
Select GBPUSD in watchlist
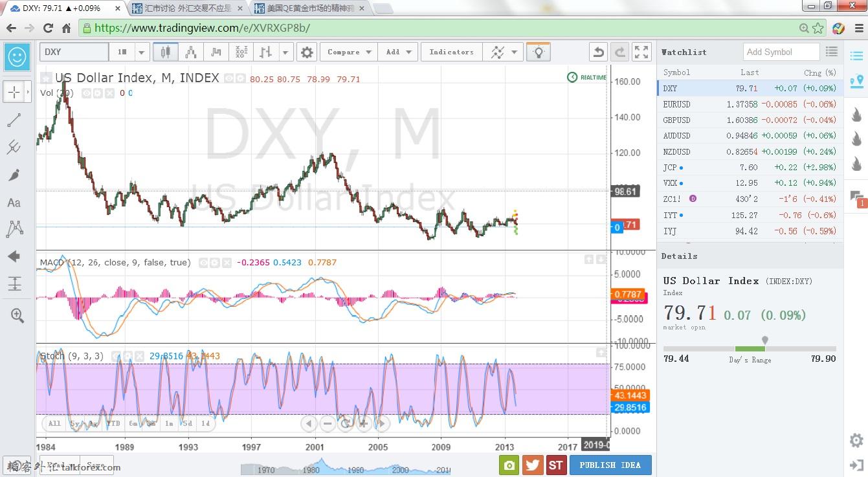[750, 120]
